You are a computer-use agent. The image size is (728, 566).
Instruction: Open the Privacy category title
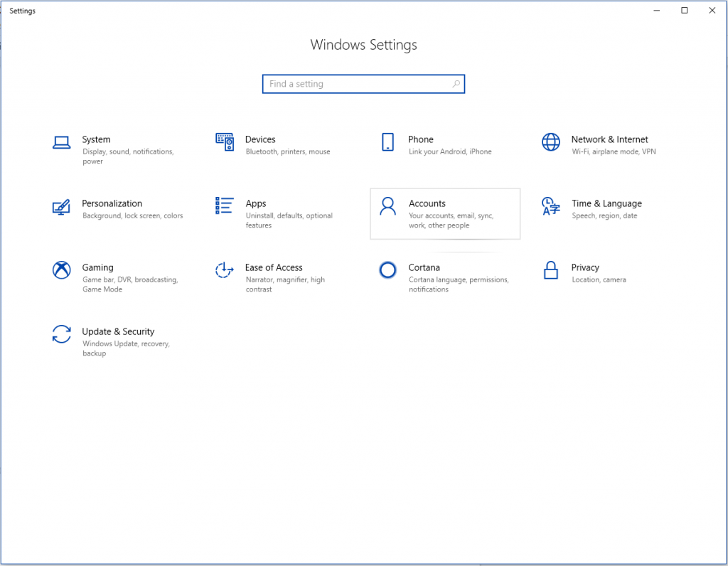coord(585,267)
